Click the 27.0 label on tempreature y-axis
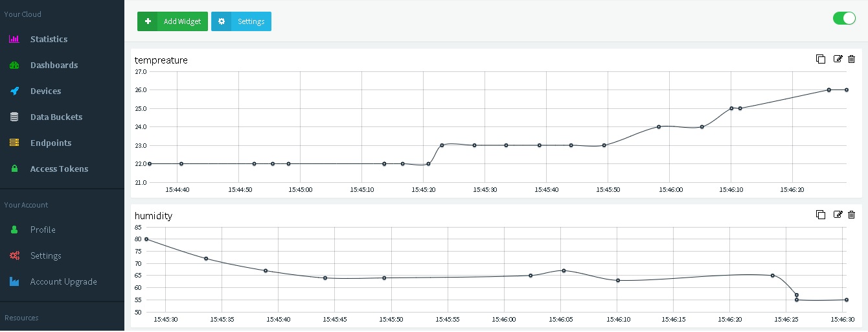This screenshot has width=868, height=332. click(x=141, y=72)
